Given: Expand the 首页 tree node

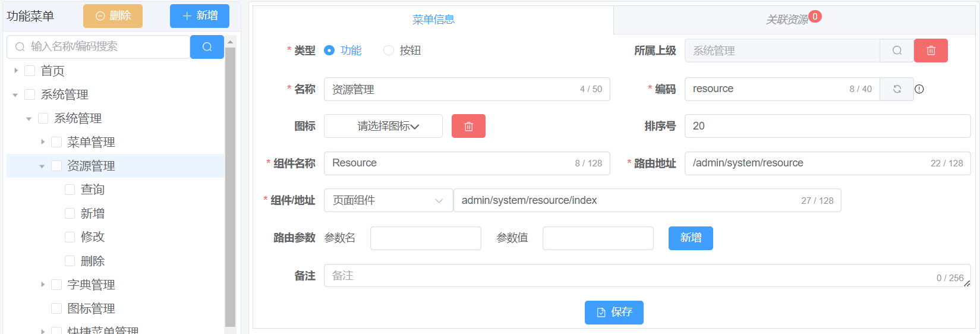Looking at the screenshot, I should (x=16, y=71).
